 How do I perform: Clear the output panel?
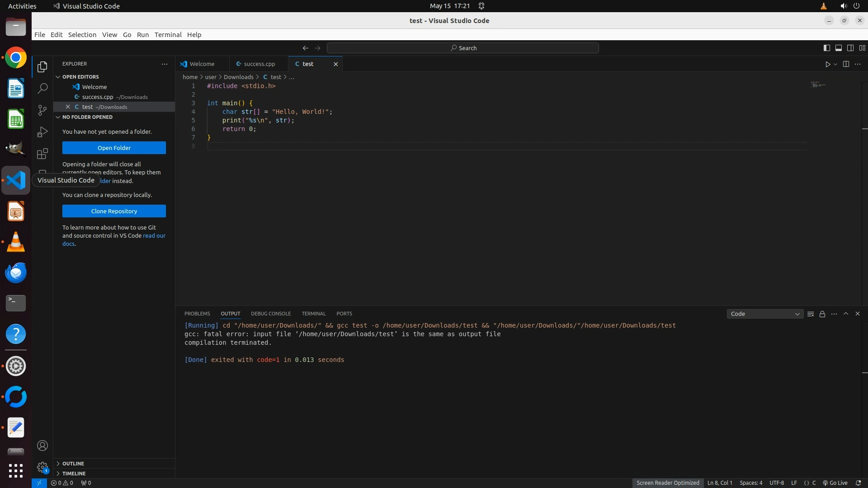click(x=811, y=314)
